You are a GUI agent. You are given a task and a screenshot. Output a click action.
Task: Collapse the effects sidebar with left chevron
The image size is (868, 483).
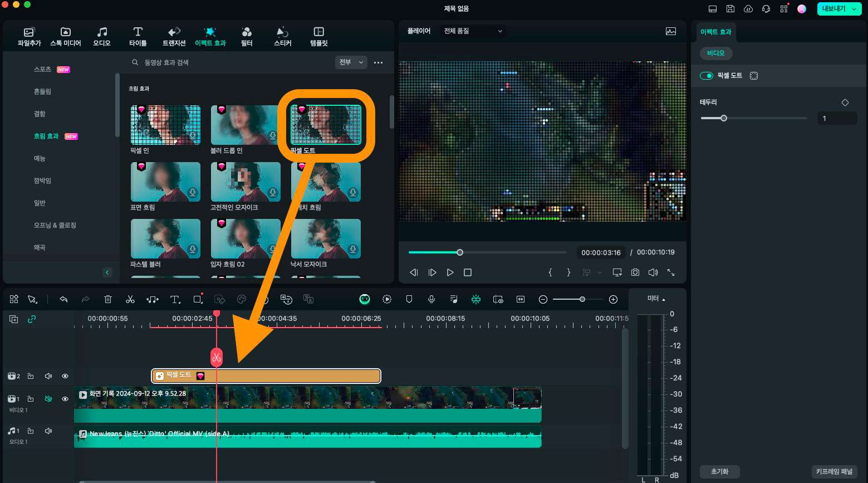107,272
